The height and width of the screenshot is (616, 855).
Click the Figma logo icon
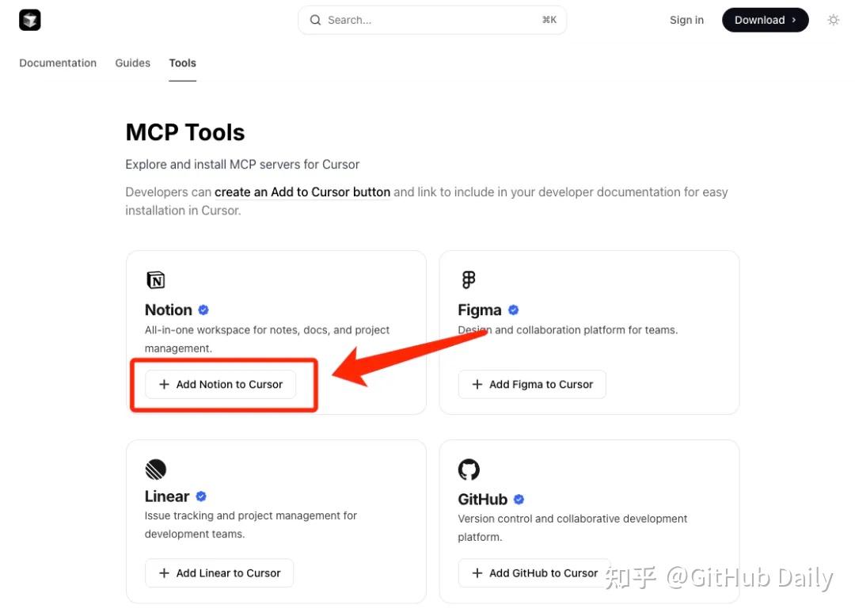[x=469, y=279]
